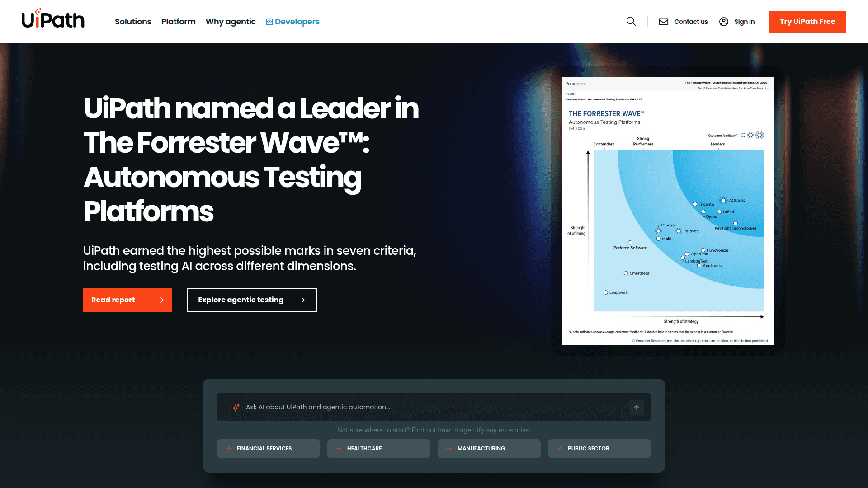Click the Sign in link
The height and width of the screenshot is (488, 868).
(x=744, y=22)
